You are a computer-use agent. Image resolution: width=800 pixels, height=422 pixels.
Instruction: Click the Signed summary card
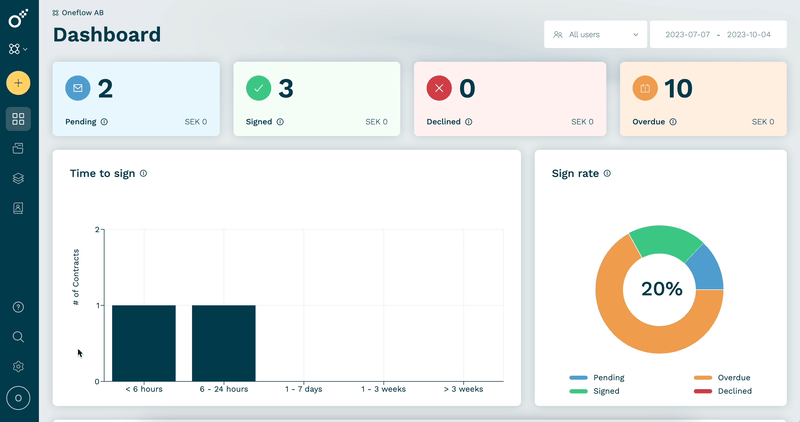[317, 99]
